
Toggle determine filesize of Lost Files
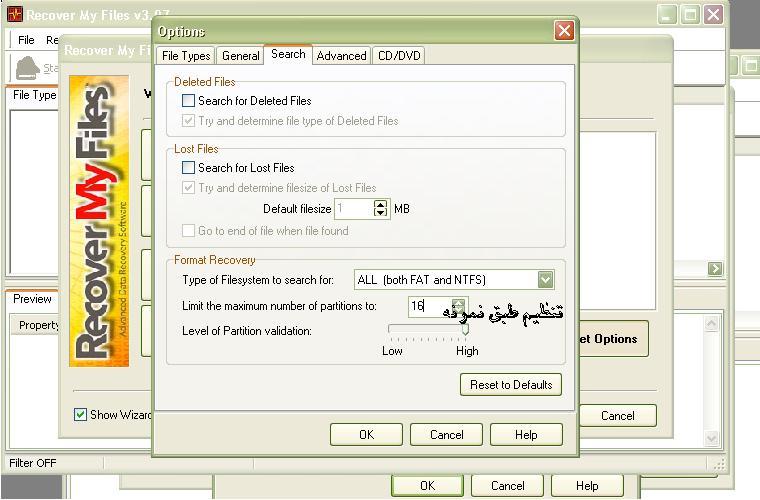[188, 188]
